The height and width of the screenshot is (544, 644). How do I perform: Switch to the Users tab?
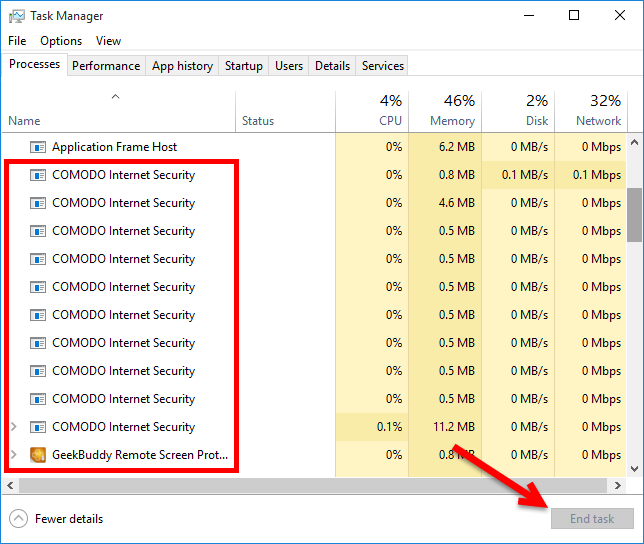[x=289, y=66]
